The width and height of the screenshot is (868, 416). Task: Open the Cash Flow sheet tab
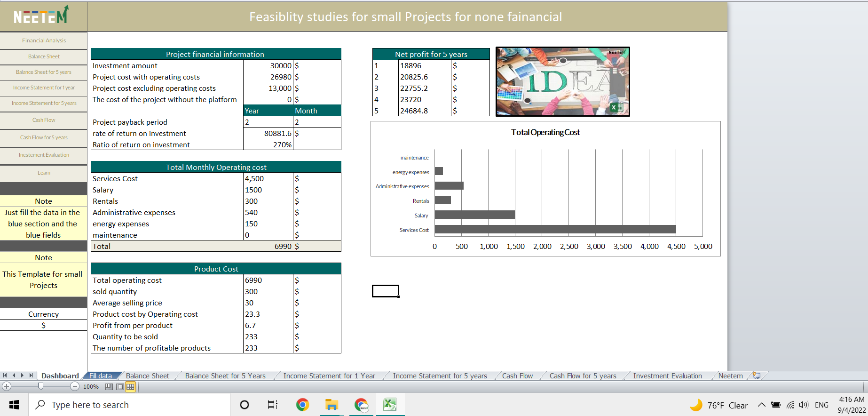(517, 376)
